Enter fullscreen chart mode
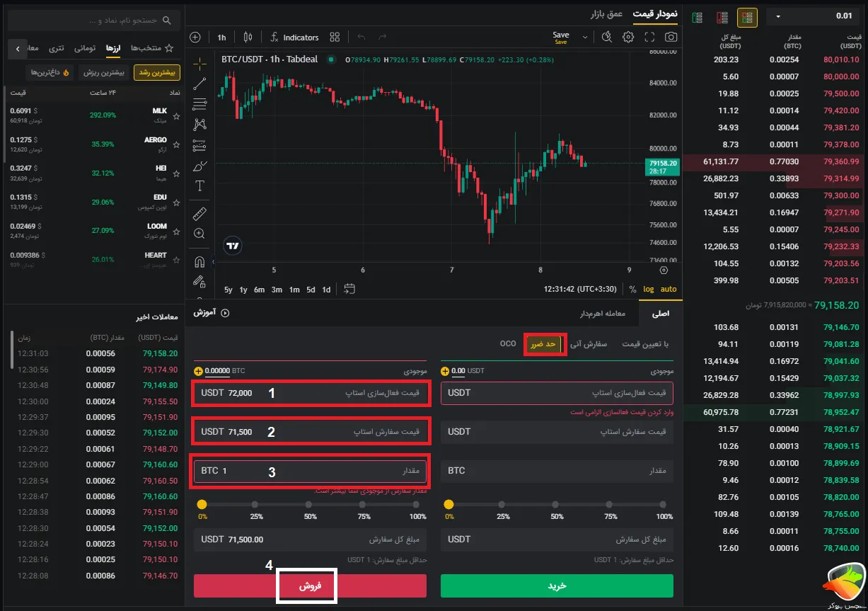The width and height of the screenshot is (868, 611). tap(649, 37)
